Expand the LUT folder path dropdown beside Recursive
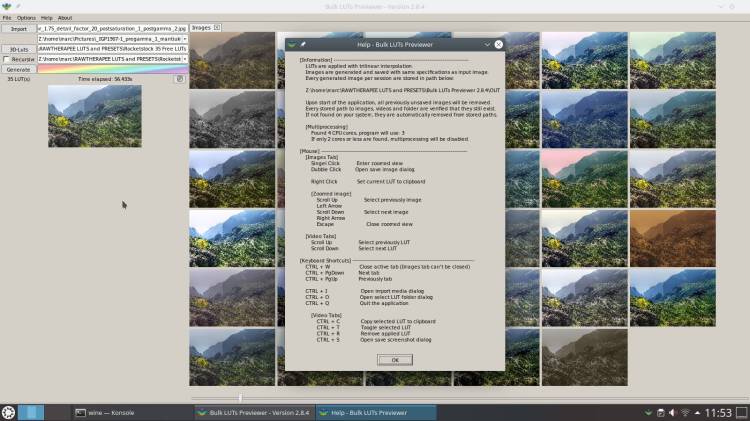The width and height of the screenshot is (750, 421). tap(185, 59)
